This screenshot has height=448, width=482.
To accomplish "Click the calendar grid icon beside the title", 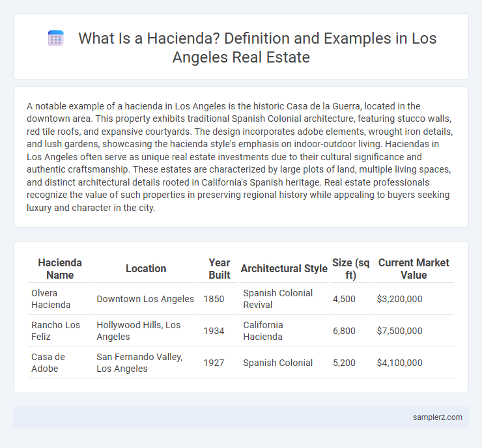I will 55,38.
